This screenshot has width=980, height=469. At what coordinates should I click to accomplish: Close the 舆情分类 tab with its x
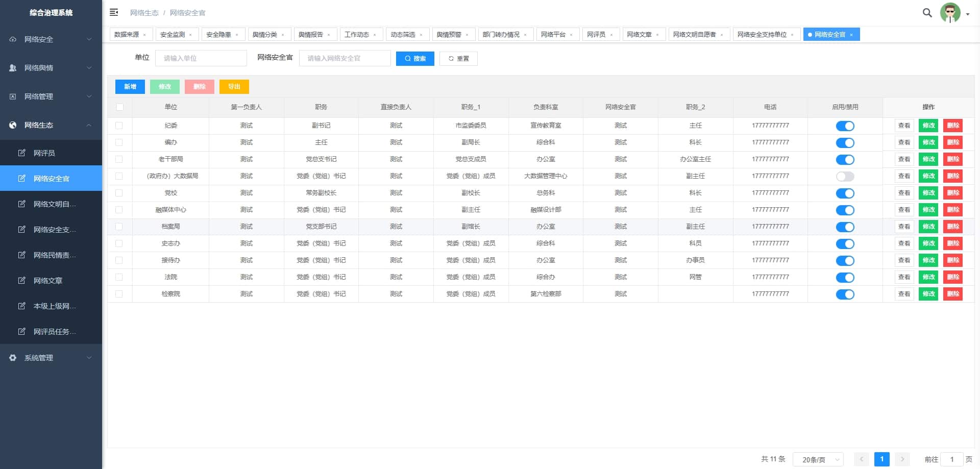click(283, 35)
